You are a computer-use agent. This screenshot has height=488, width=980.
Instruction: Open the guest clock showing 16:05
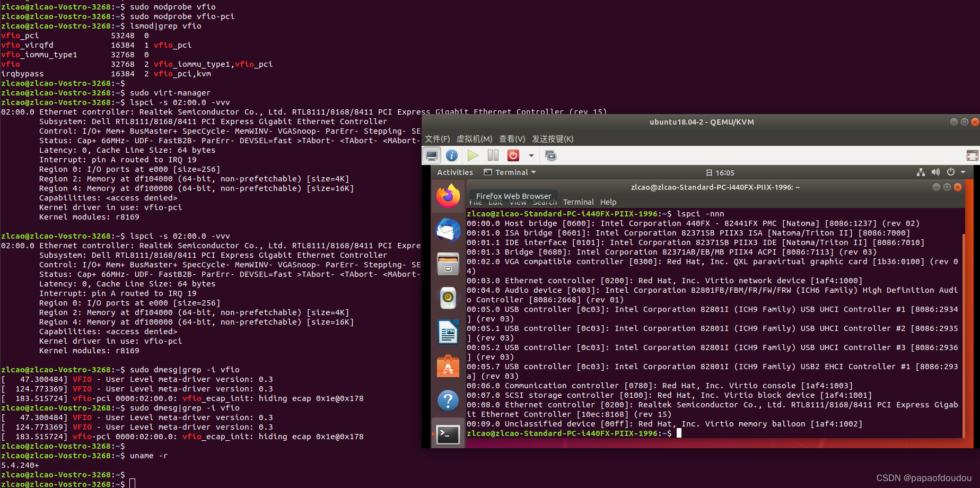(x=720, y=173)
